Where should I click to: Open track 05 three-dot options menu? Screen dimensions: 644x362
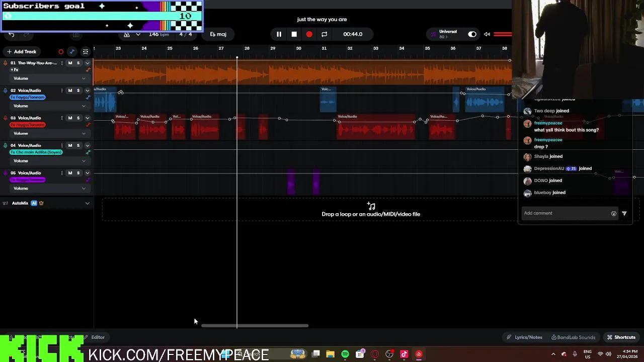pyautogui.click(x=62, y=173)
